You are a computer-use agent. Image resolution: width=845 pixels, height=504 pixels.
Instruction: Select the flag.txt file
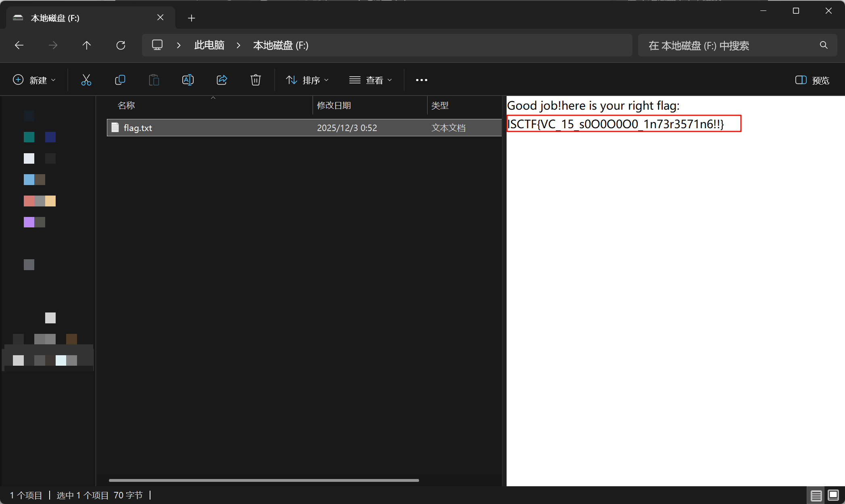coord(138,128)
